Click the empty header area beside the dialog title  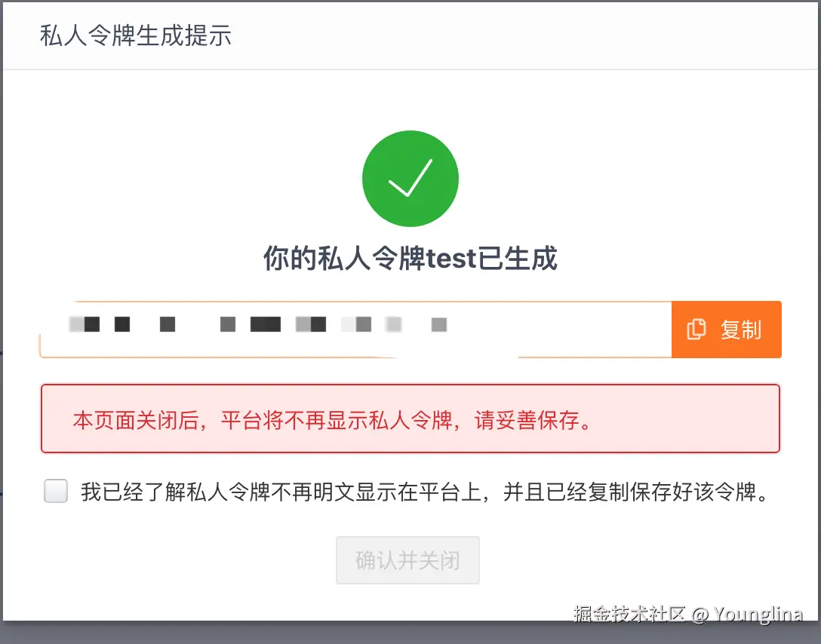(x=524, y=35)
